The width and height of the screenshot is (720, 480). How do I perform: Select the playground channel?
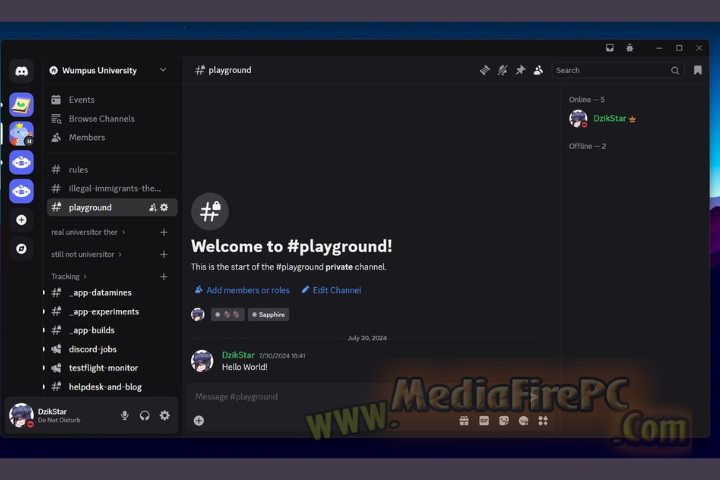(112, 208)
